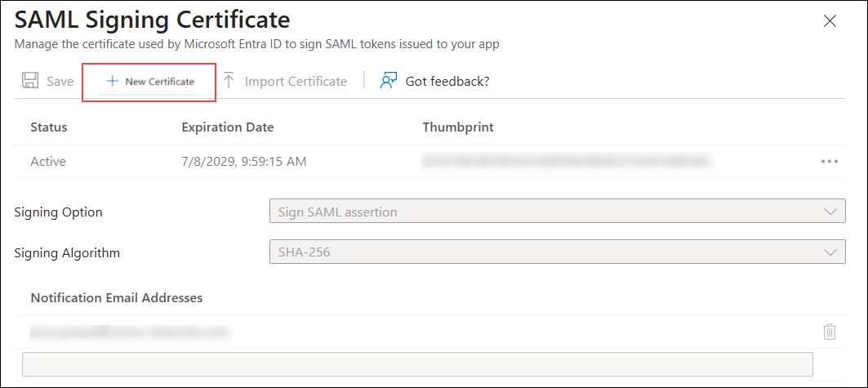The width and height of the screenshot is (868, 388).
Task: Delete the notification email with the trash icon
Action: point(830,332)
